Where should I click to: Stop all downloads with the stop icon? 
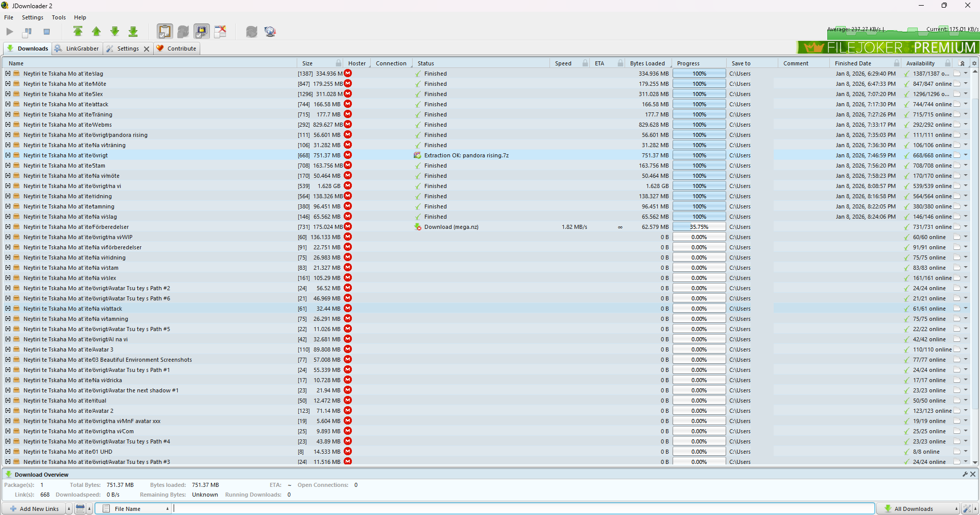(x=46, y=32)
